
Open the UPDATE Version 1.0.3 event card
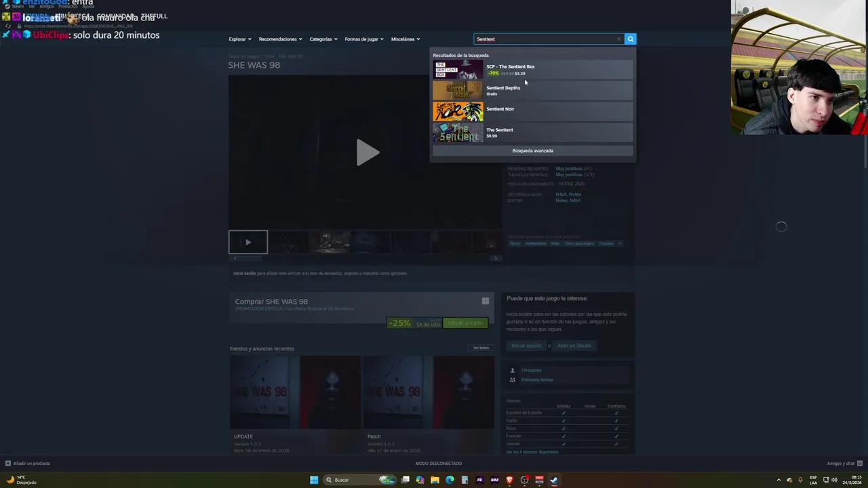pyautogui.click(x=295, y=405)
